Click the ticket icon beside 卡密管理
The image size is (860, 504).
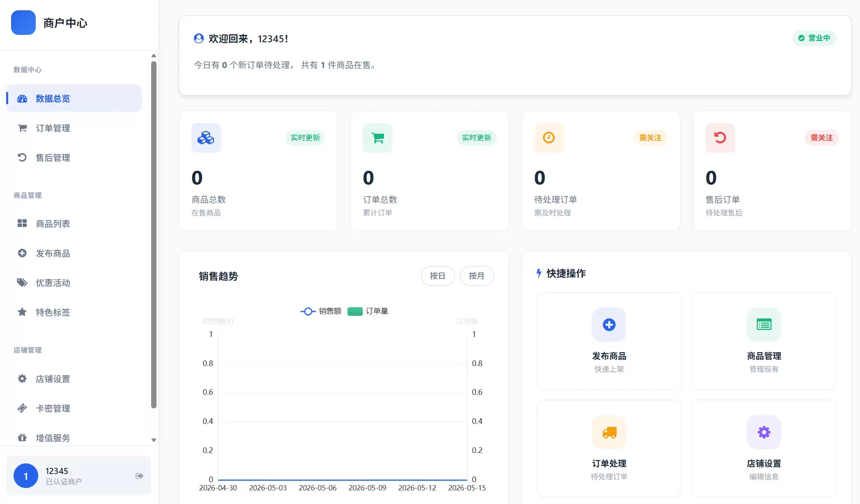point(22,408)
